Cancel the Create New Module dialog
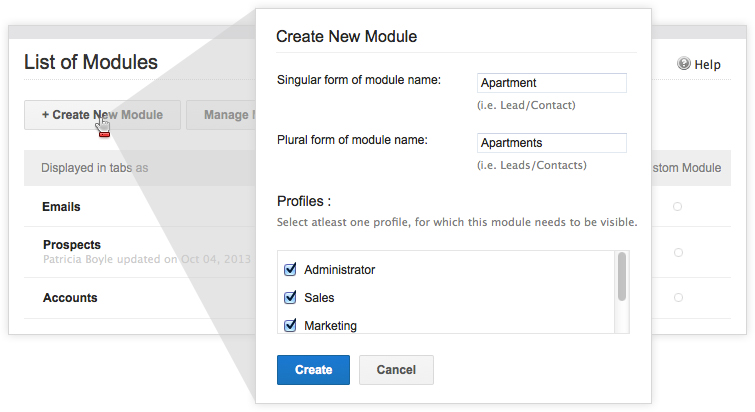755x412 pixels. tap(396, 370)
